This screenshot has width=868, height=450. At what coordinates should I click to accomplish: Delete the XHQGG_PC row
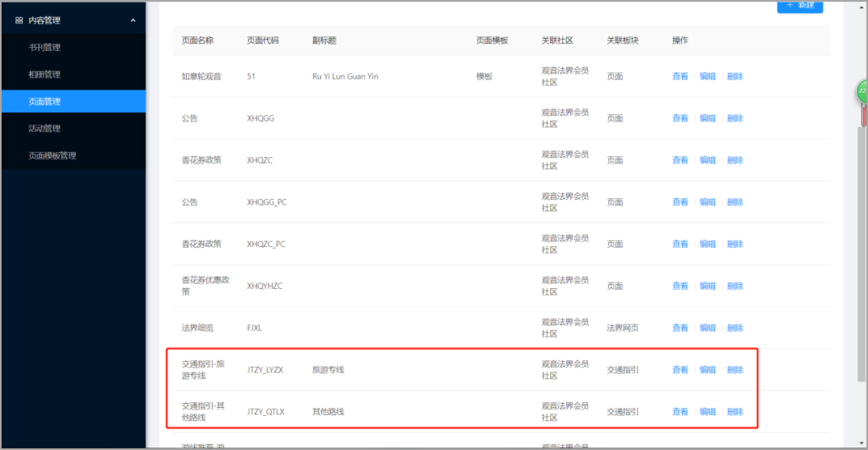(735, 202)
